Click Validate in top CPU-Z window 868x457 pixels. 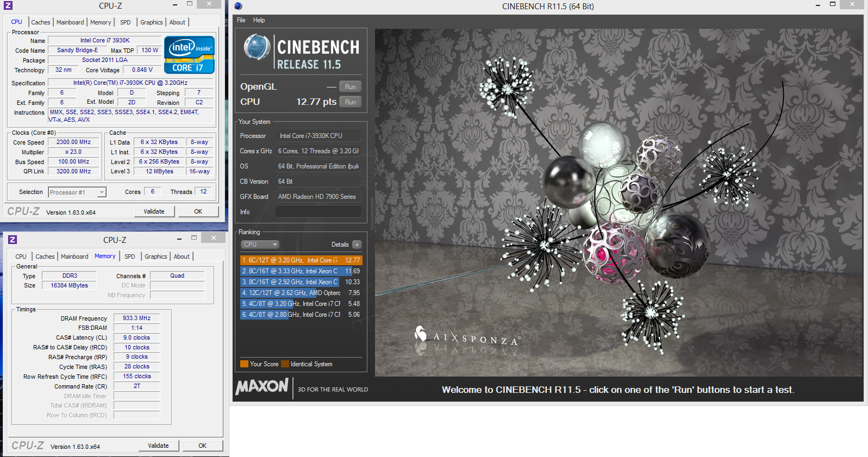pyautogui.click(x=154, y=212)
